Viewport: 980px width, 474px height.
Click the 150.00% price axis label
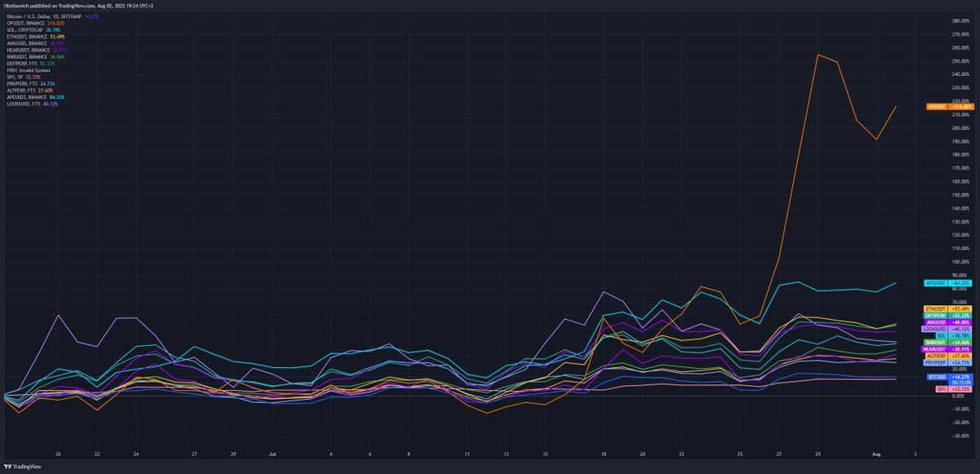tap(960, 195)
